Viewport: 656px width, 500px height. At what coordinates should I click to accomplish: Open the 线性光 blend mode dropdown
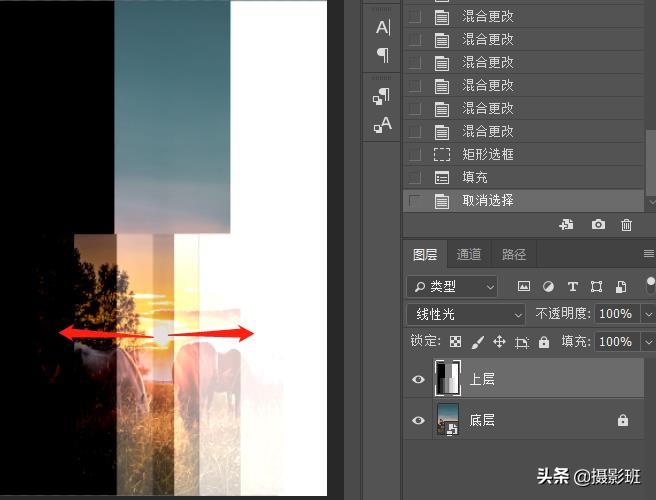pos(466,314)
